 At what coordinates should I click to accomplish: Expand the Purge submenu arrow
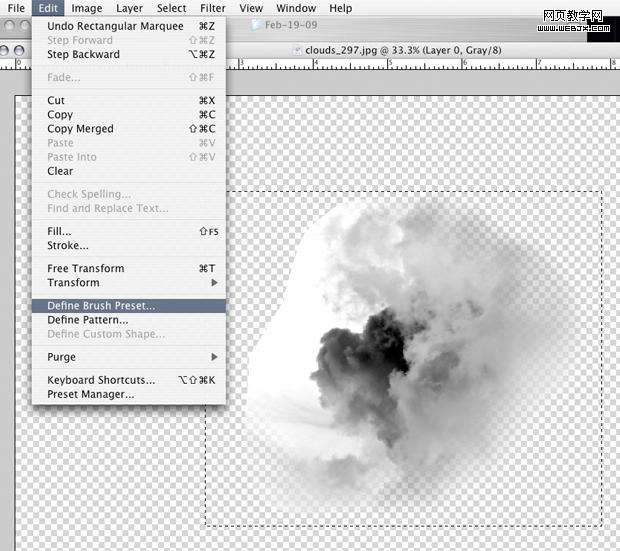[214, 357]
